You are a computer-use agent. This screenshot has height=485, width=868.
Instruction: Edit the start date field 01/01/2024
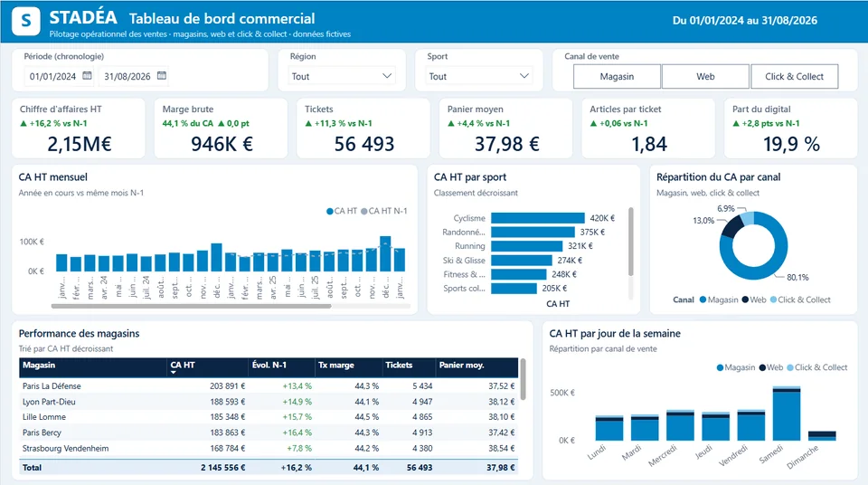(x=52, y=77)
